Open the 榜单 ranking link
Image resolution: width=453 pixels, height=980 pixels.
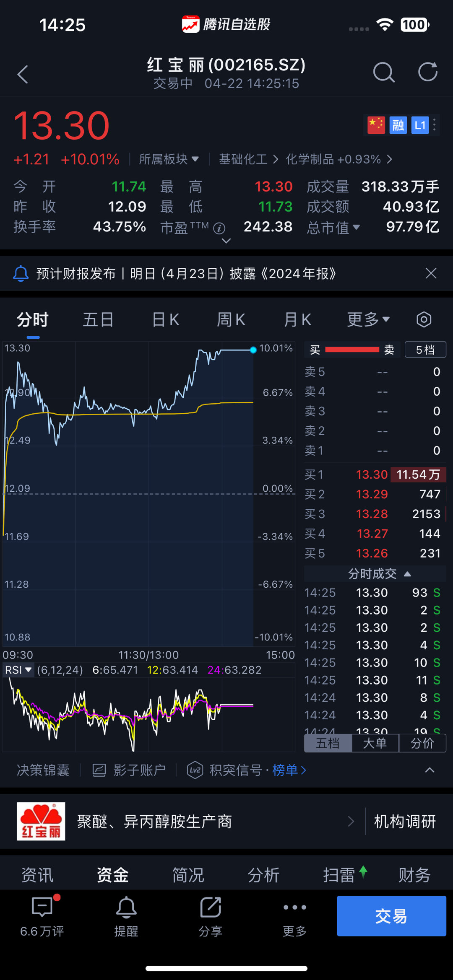[x=289, y=770]
